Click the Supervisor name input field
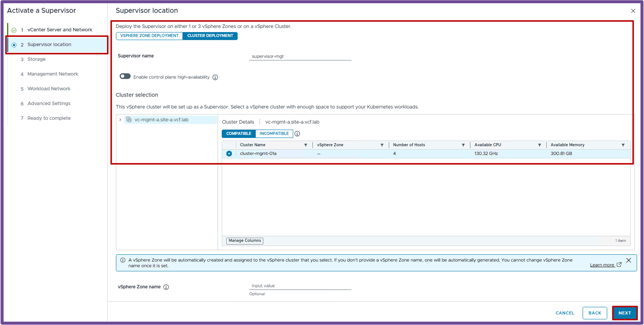The height and width of the screenshot is (325, 644). pos(300,56)
